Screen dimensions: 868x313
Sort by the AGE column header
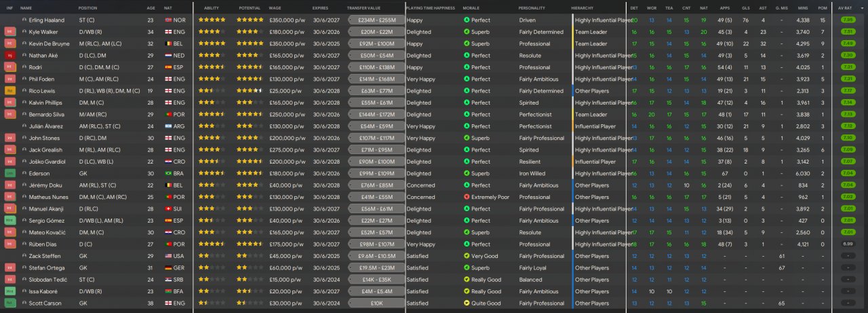coord(151,7)
